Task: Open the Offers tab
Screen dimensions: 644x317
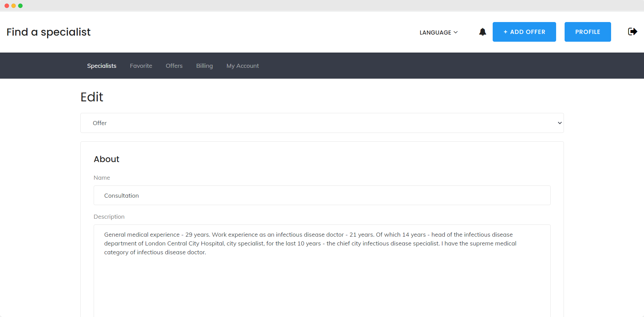Action: (x=174, y=66)
